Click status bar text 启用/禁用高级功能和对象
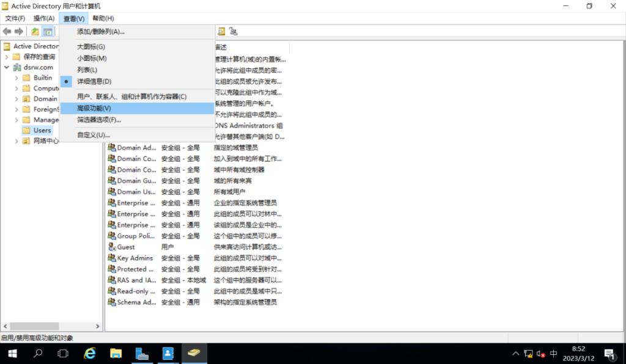The image size is (626, 364). pos(37,338)
